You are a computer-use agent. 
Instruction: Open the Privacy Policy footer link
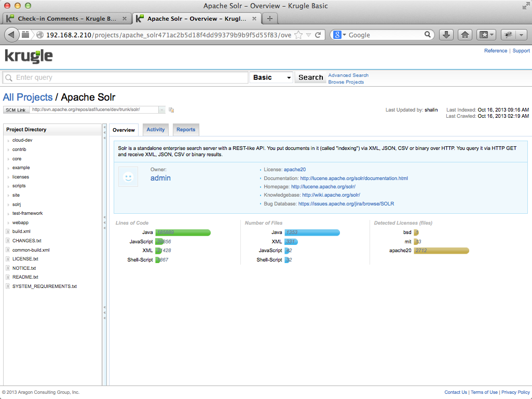coord(515,392)
